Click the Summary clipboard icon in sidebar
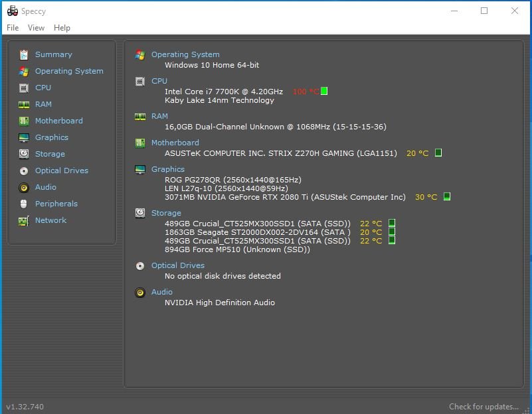Image resolution: width=532 pixels, height=414 pixels. [x=24, y=54]
